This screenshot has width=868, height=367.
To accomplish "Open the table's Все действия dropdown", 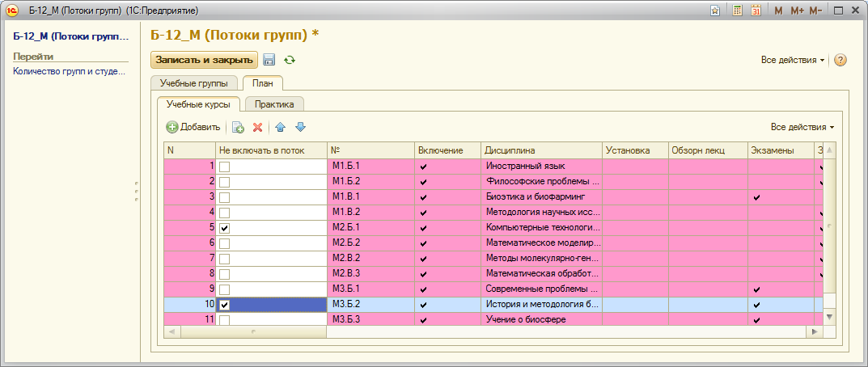I will 802,127.
